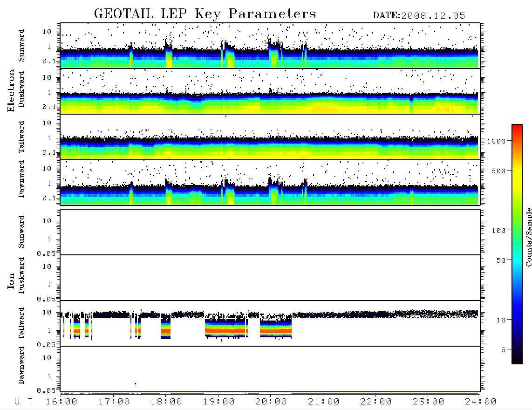Click the Ion Tailward spectrogram panel

(x=270, y=323)
